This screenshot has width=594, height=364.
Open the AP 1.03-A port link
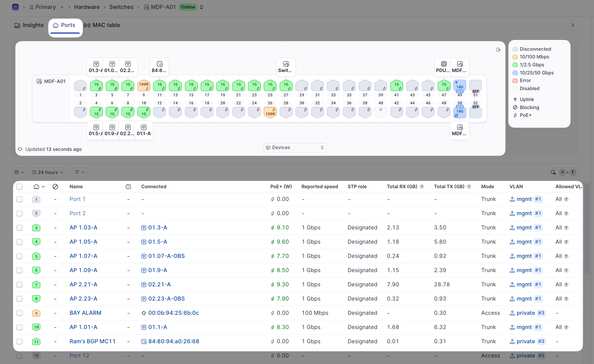[x=83, y=228]
